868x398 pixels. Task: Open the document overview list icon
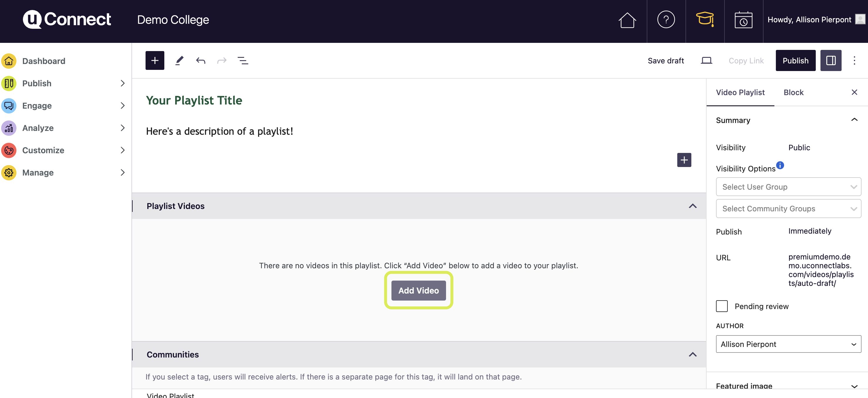point(243,61)
